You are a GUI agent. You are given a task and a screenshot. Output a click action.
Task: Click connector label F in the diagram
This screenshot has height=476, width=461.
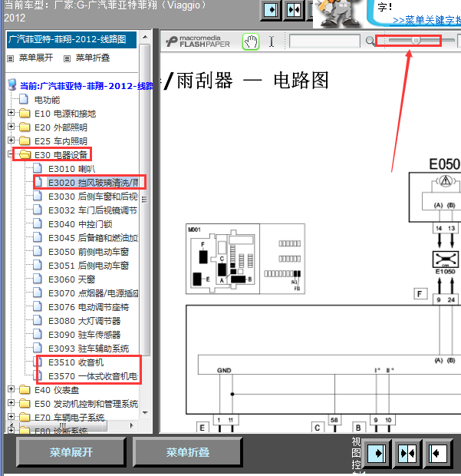coord(420,293)
